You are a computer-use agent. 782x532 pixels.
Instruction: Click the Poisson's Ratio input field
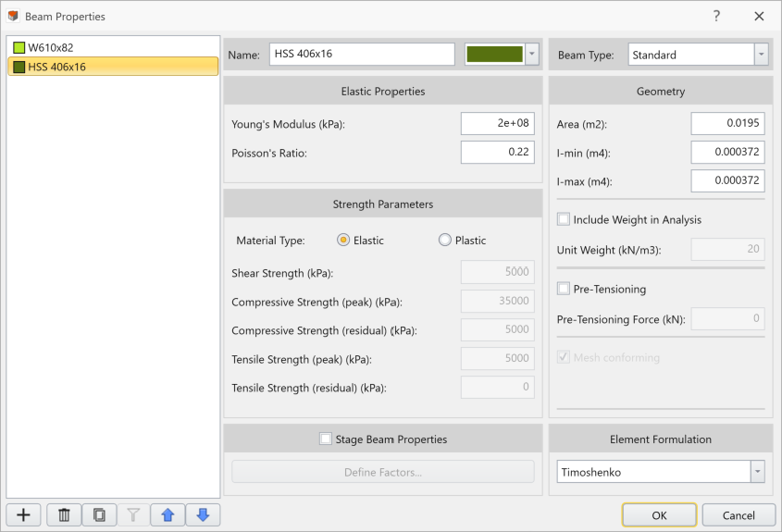click(x=498, y=152)
